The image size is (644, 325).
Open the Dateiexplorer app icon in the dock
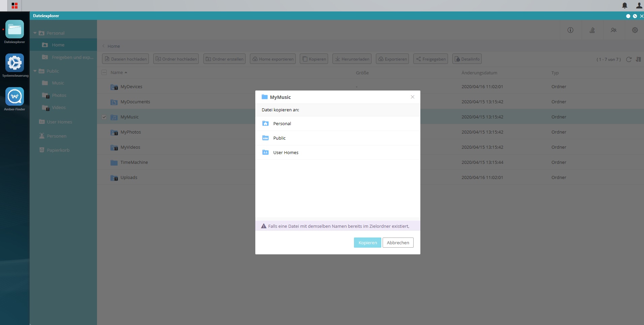coord(14,29)
